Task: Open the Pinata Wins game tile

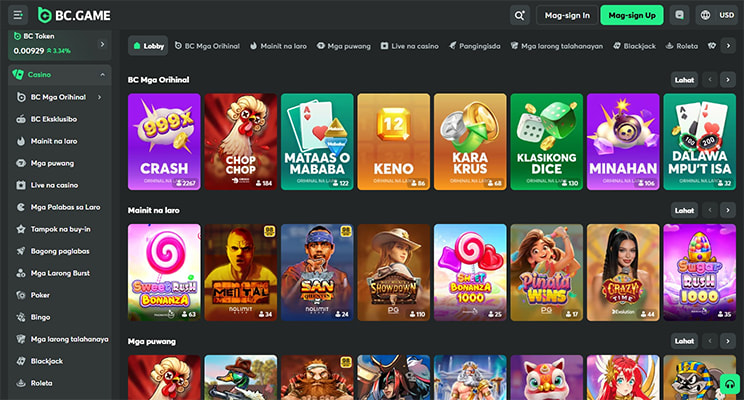Action: pos(547,272)
